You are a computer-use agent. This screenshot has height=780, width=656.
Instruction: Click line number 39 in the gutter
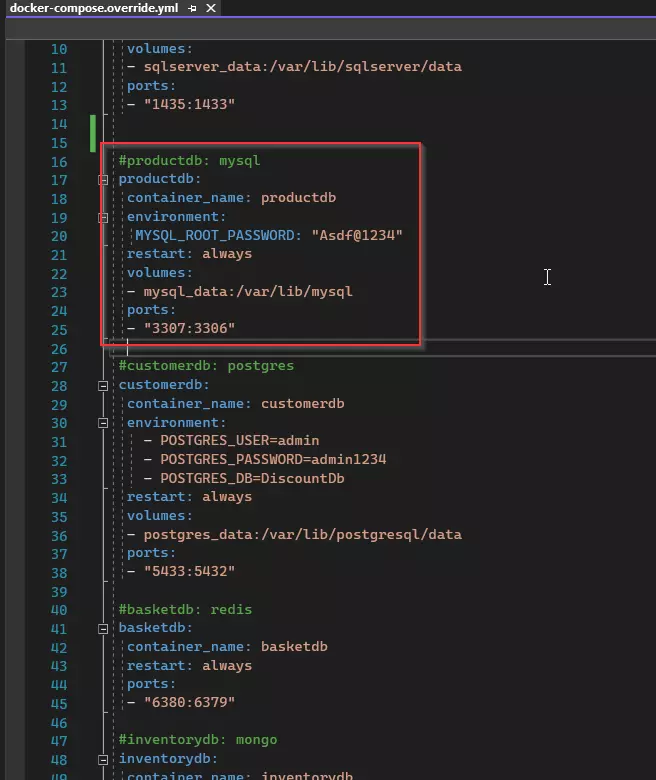click(59, 592)
